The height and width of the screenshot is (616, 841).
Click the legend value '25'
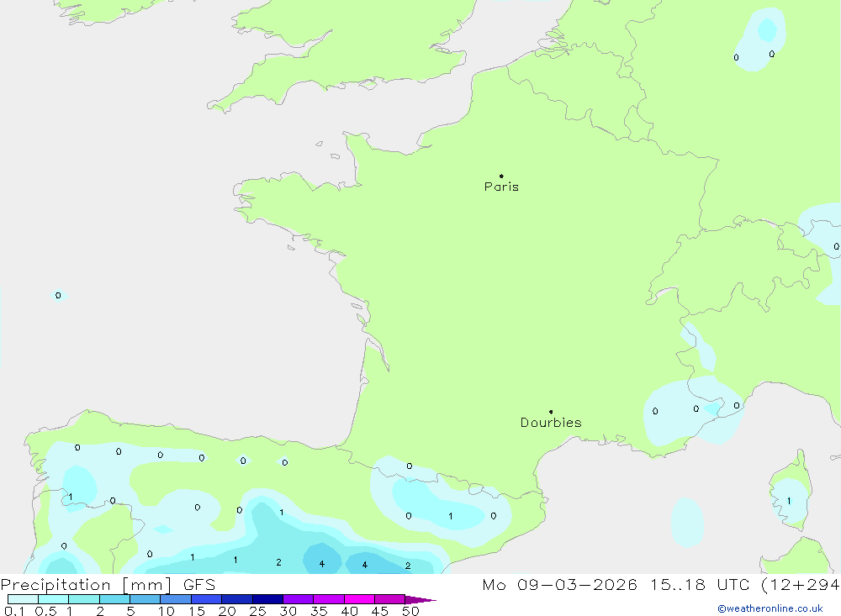pyautogui.click(x=258, y=611)
